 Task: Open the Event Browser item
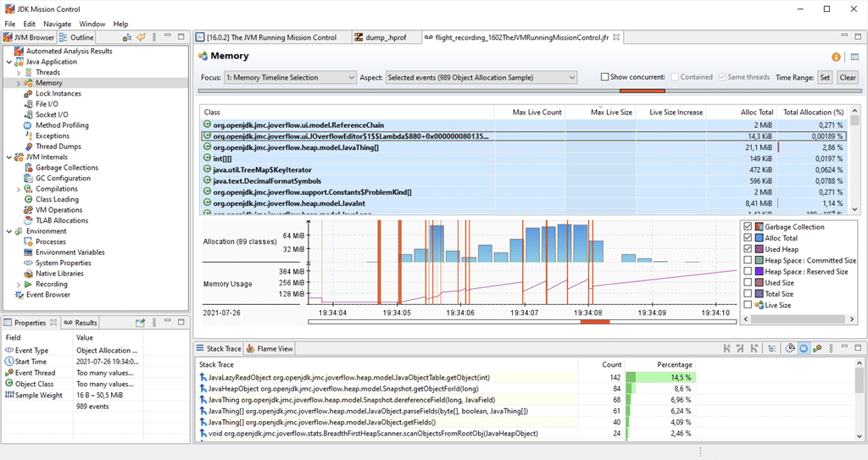click(x=48, y=295)
